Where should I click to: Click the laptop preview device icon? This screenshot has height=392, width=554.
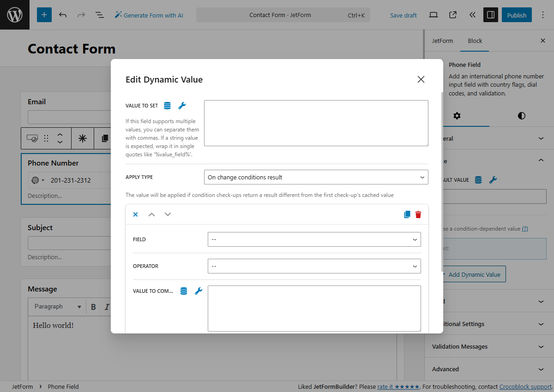tap(434, 15)
